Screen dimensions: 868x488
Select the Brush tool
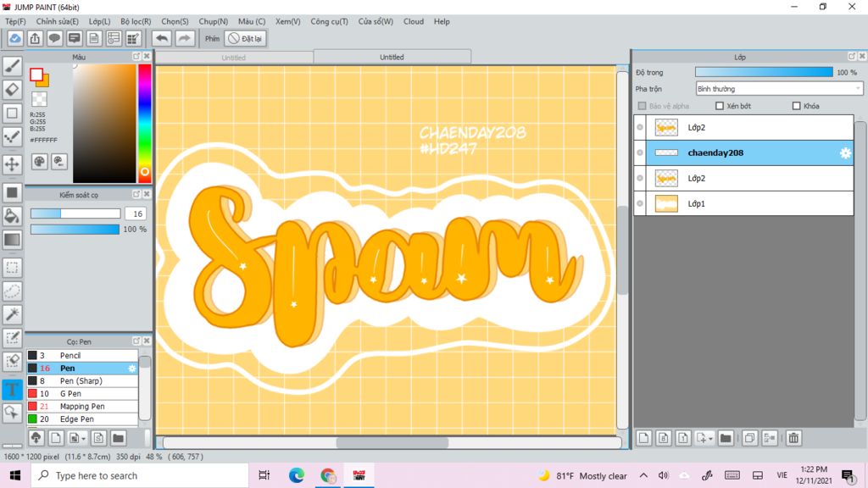(12, 66)
